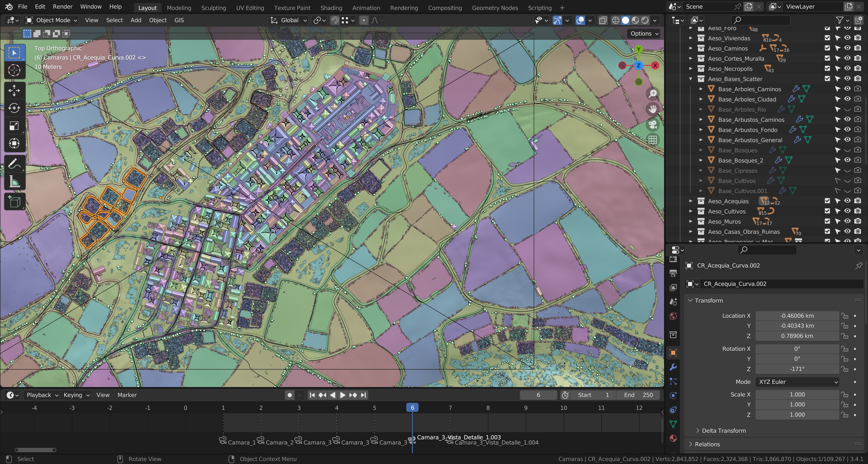This screenshot has width=868, height=464.
Task: Expand the Delta Transform section
Action: click(723, 431)
